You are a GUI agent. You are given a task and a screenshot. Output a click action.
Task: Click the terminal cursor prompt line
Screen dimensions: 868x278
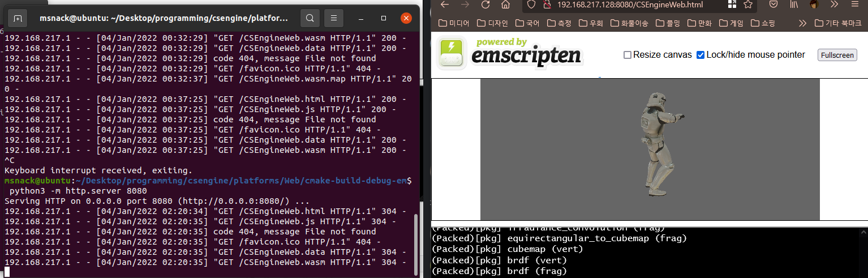click(x=7, y=272)
